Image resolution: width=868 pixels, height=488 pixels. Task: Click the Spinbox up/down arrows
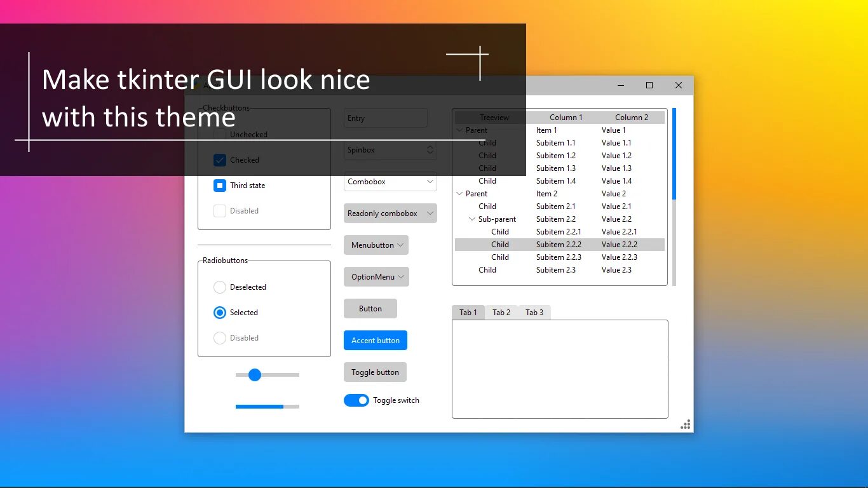[430, 150]
